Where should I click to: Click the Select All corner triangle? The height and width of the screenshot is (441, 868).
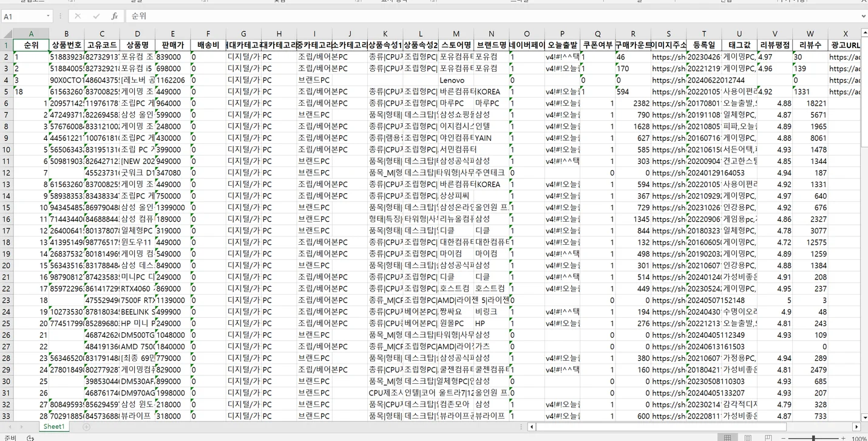7,34
